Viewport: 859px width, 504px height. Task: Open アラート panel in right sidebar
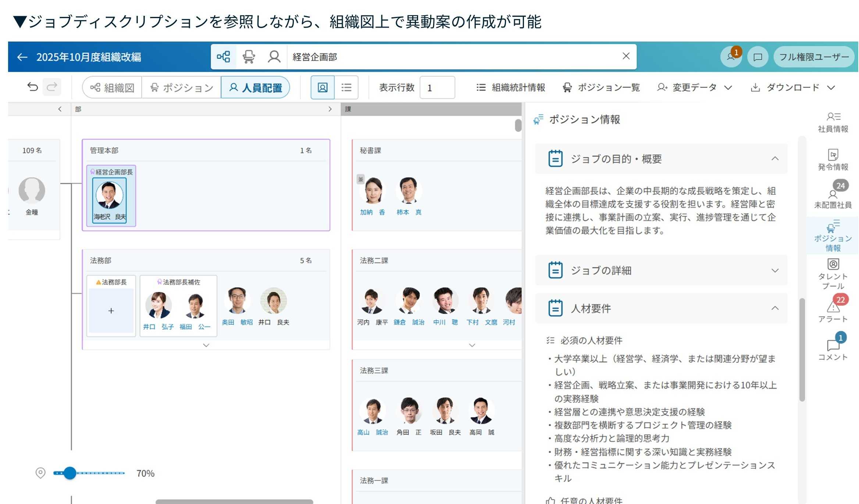(x=833, y=311)
